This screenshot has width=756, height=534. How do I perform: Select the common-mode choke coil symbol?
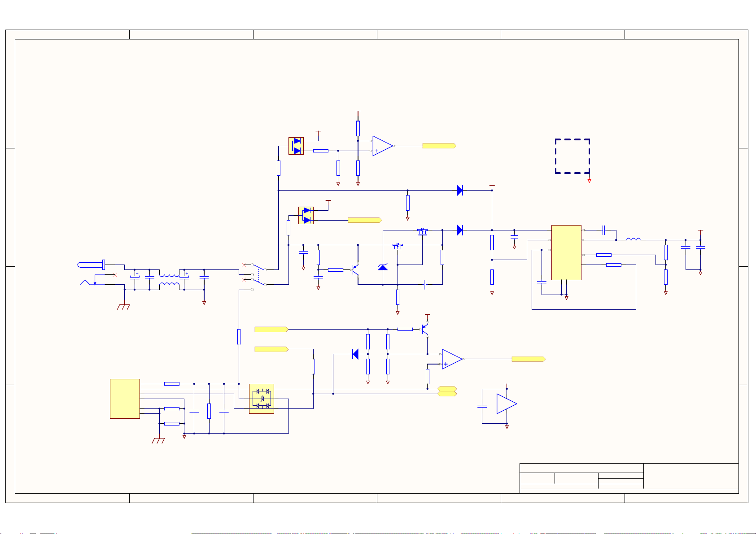click(169, 280)
